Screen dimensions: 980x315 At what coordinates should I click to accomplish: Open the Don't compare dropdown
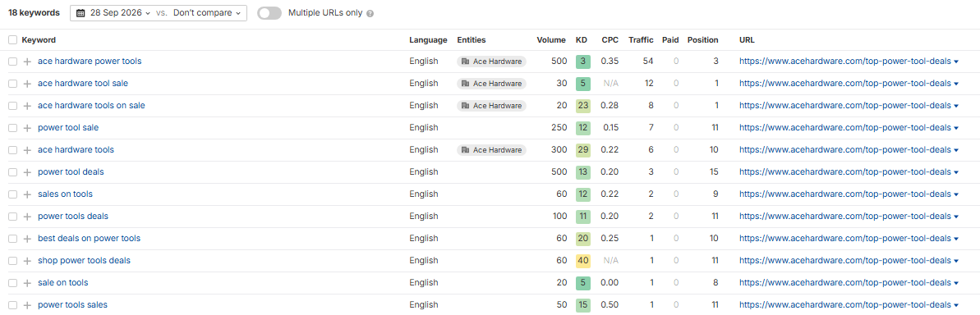point(207,13)
